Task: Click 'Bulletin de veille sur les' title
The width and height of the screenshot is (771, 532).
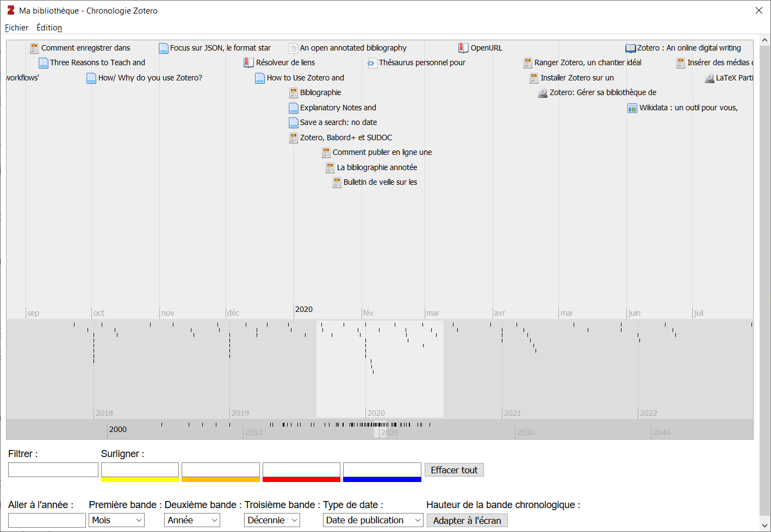Action: click(380, 182)
